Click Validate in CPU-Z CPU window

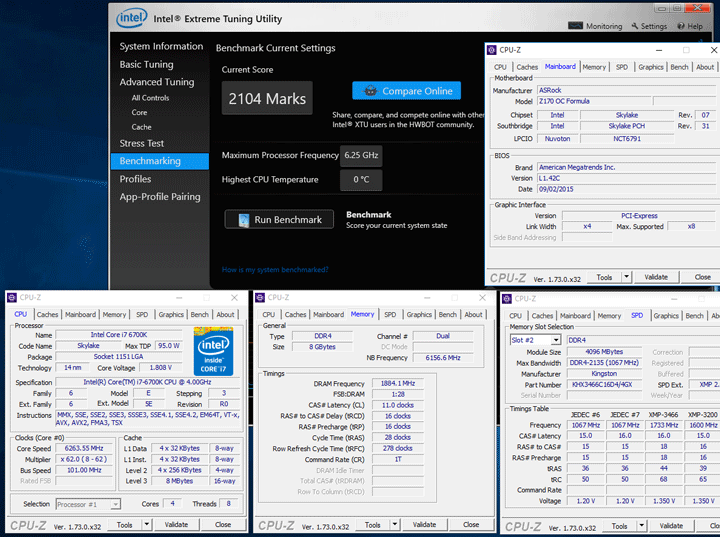[176, 524]
